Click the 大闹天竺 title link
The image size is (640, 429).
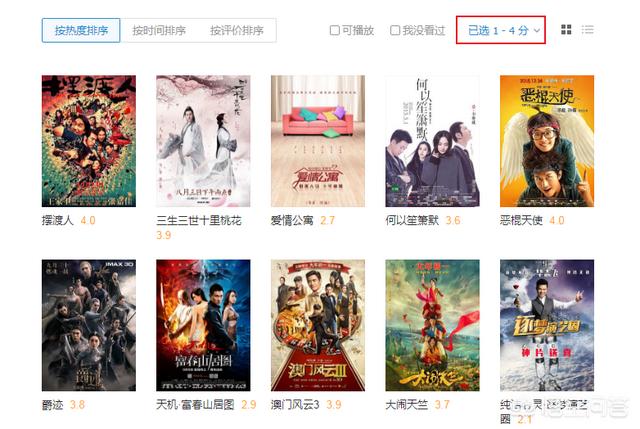407,405
